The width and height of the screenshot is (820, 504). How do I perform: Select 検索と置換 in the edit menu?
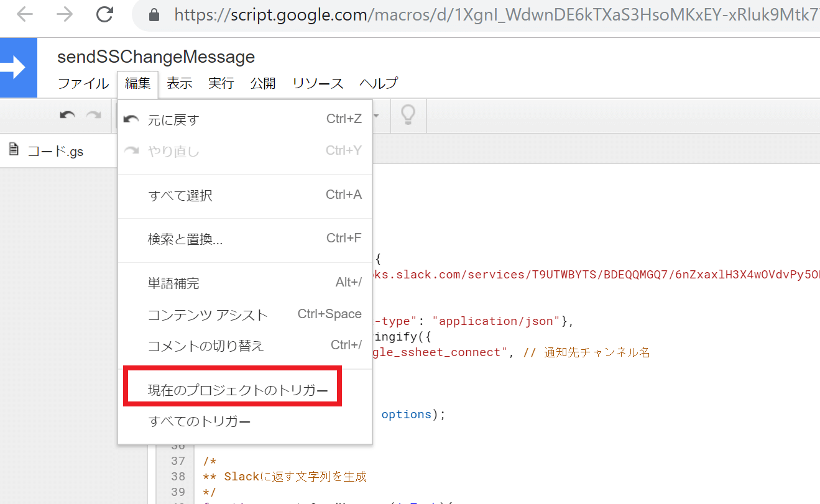[185, 239]
